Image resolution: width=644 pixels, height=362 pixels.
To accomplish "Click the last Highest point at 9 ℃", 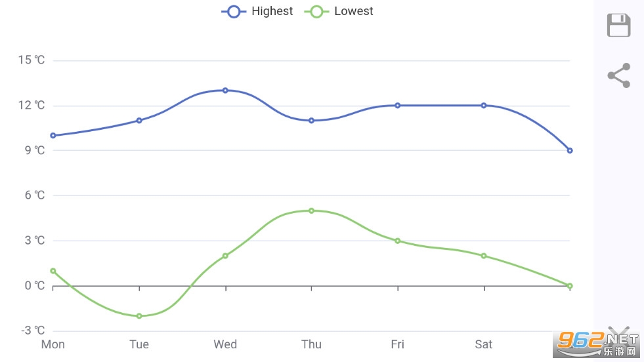I will 570,151.
